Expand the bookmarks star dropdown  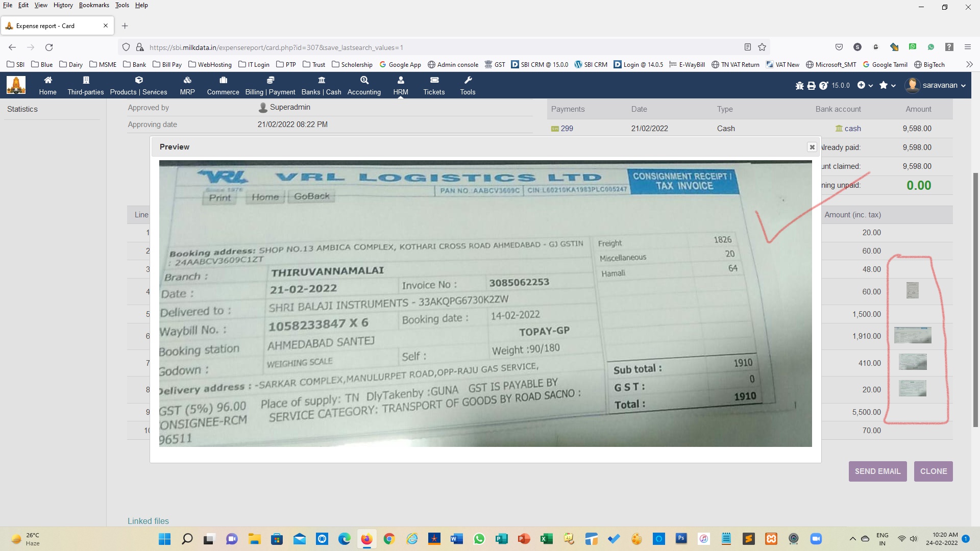point(888,85)
